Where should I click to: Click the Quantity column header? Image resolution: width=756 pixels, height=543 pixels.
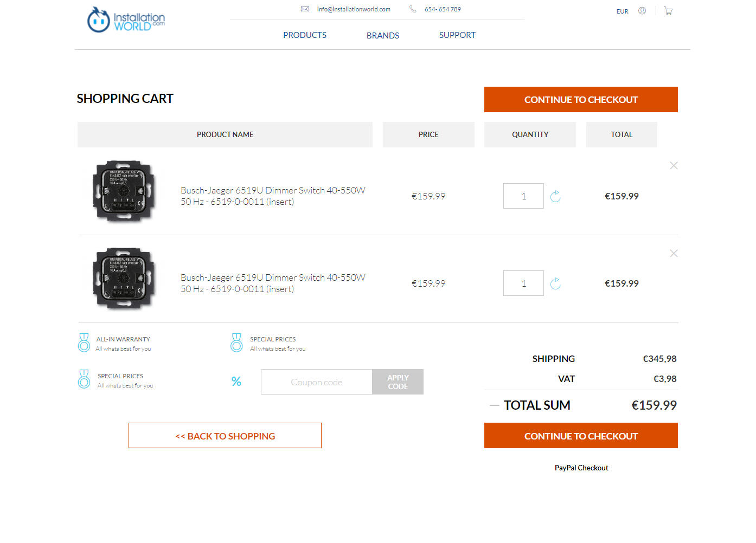coord(530,134)
